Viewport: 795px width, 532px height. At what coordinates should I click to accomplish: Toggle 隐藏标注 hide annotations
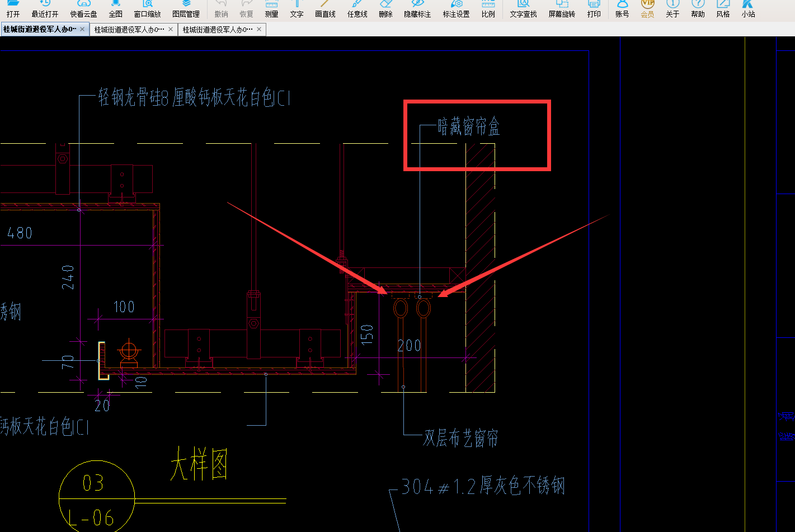point(418,10)
